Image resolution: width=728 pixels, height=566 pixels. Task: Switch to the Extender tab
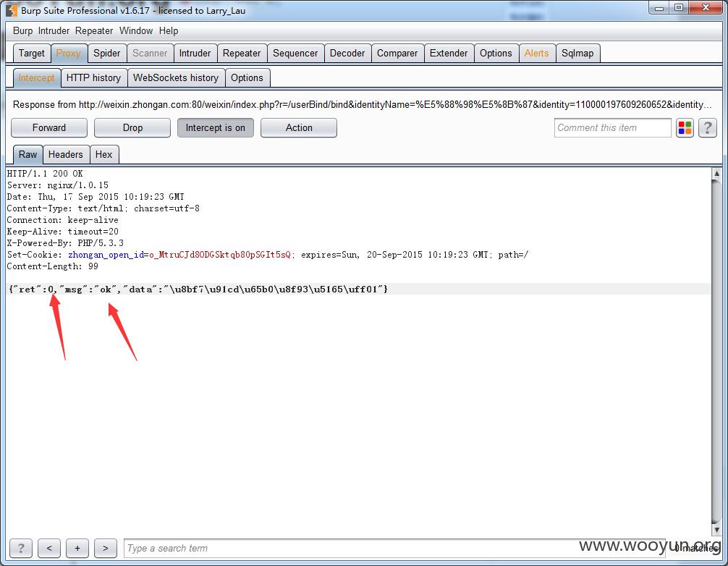449,54
